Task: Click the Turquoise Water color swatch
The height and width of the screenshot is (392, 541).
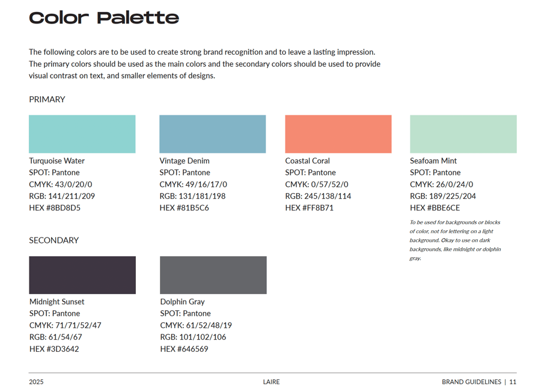Action: click(82, 134)
